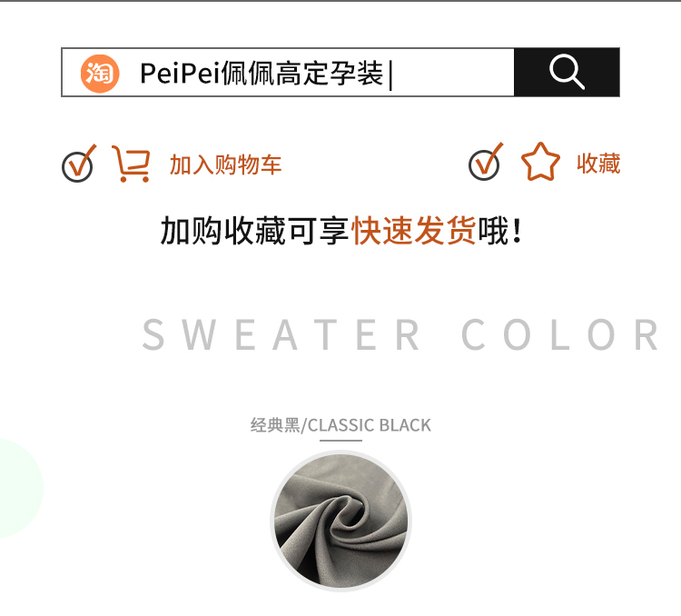681x616 pixels.
Task: Click the 经典黑/CLASSIC BLACK label
Action: point(340,425)
